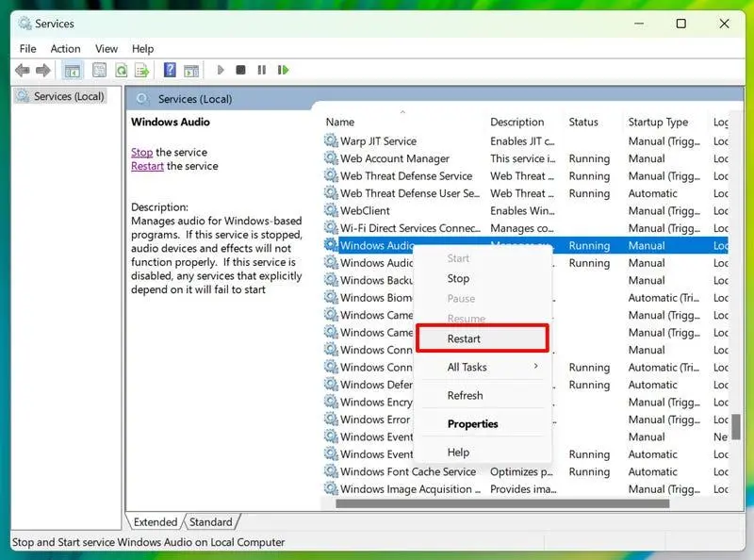Click the Restart the service link
This screenshot has height=560, width=754.
pos(147,167)
